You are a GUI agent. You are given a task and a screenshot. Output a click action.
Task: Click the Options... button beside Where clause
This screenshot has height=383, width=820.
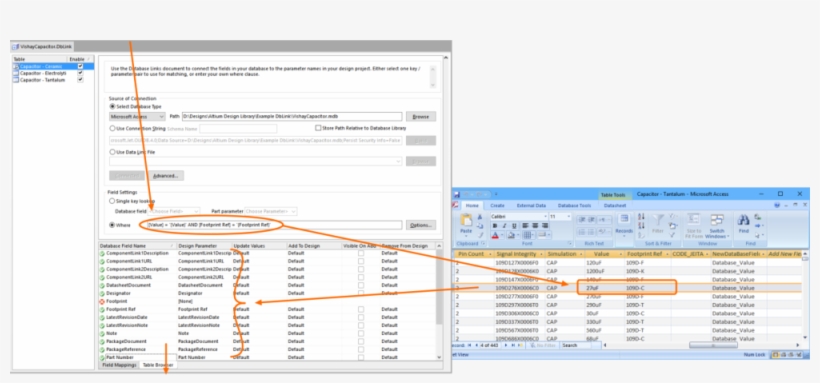point(420,225)
